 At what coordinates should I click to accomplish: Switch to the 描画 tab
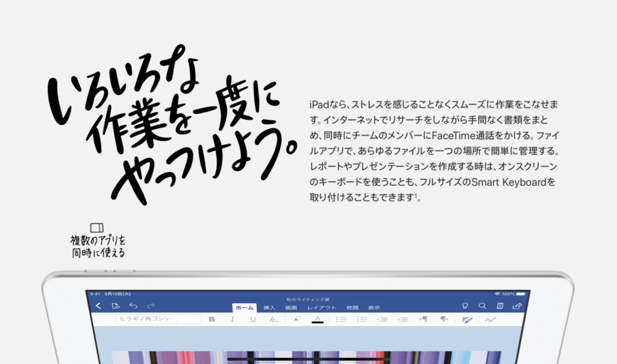point(291,308)
